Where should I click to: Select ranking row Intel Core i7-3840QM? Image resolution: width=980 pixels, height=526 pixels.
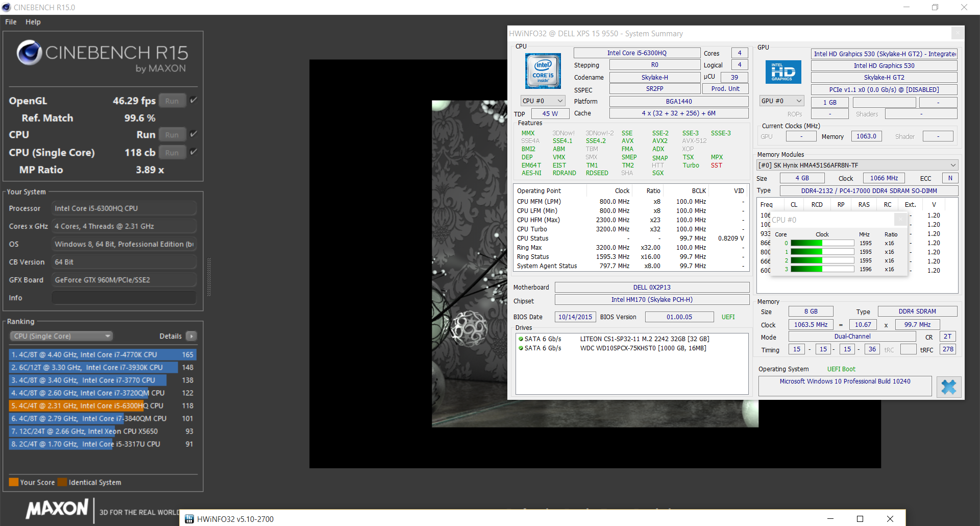point(103,418)
